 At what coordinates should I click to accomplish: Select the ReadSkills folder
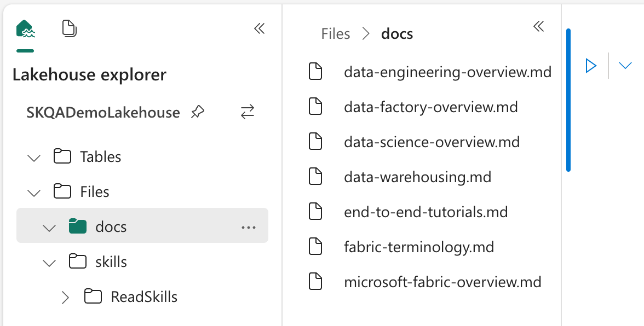click(x=143, y=297)
